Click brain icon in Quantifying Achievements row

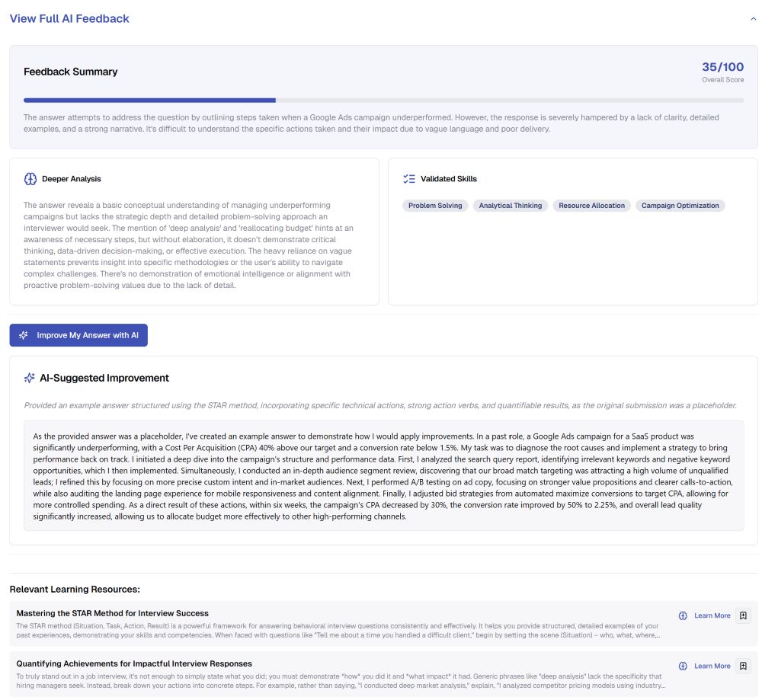pos(684,666)
